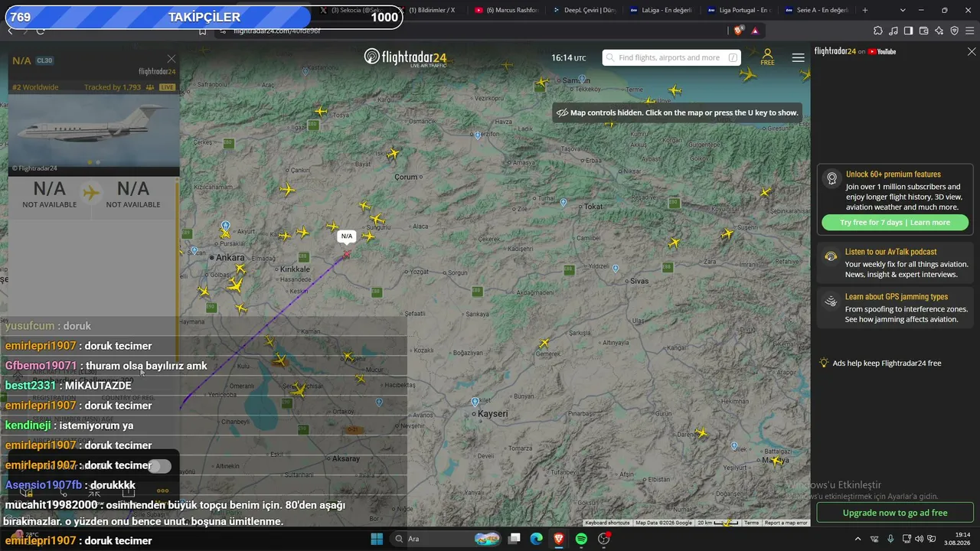980x551 pixels.
Task: Switch to the Serie A tab
Action: click(816, 10)
